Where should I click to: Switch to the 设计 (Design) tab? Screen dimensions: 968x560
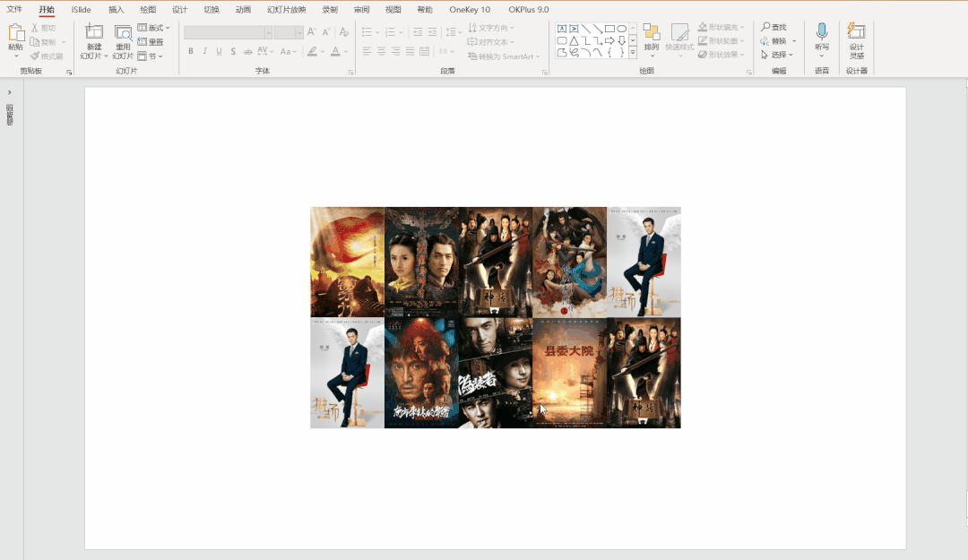tap(179, 9)
